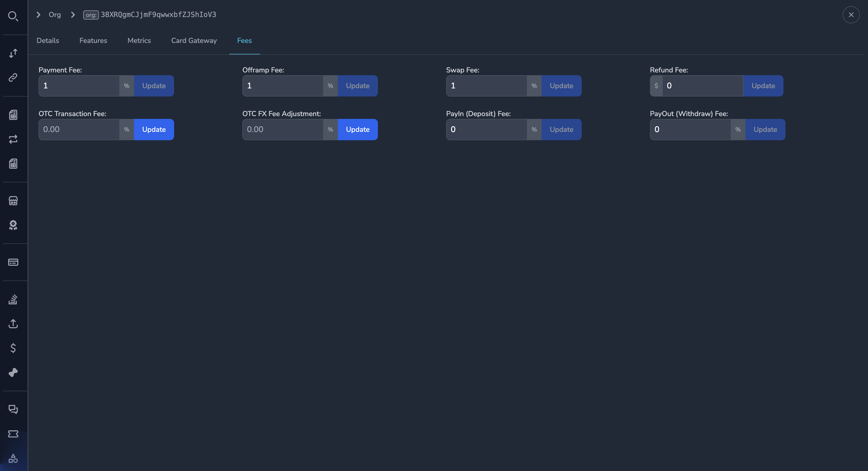Focus the PayIn (Deposit) Fee input
The height and width of the screenshot is (471, 868).
click(x=487, y=130)
